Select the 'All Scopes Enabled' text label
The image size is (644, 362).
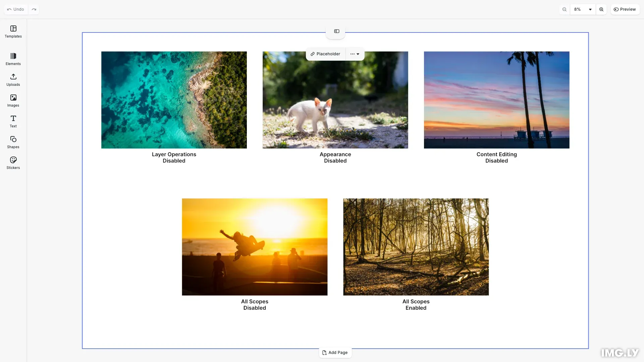tap(416, 305)
